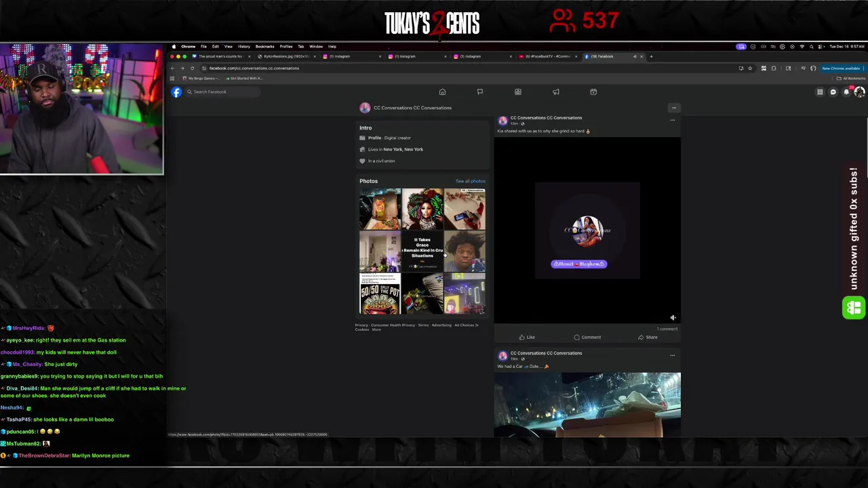
Task: Open the Pages flag icon
Action: (480, 91)
